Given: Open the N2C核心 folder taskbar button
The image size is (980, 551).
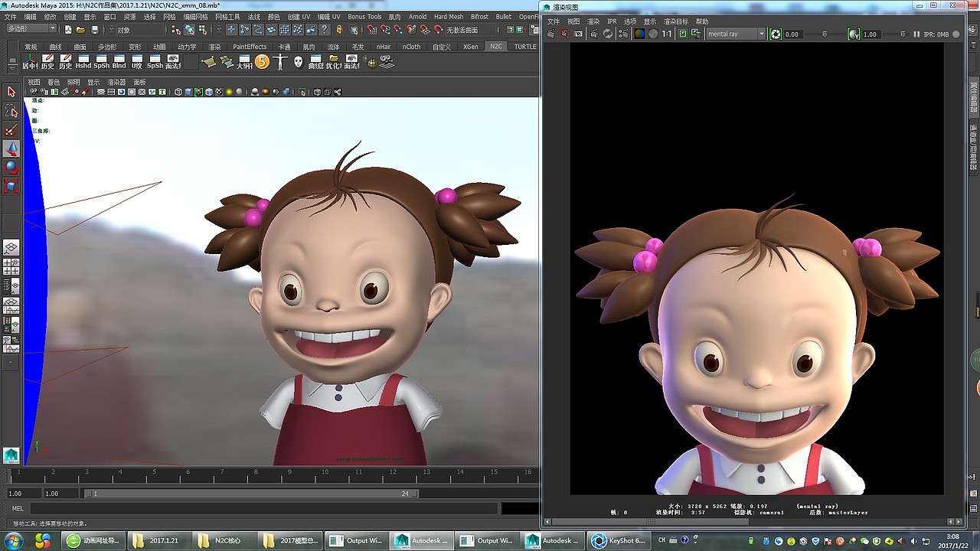Looking at the screenshot, I should 222,540.
